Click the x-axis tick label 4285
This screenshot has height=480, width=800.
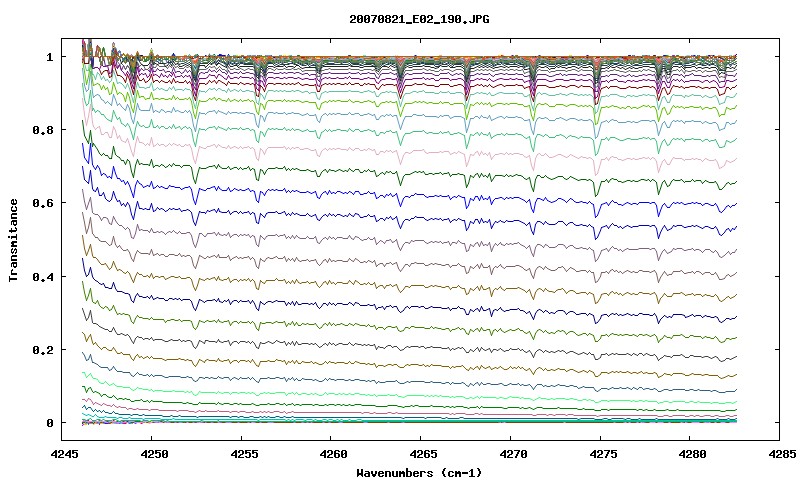(780, 454)
